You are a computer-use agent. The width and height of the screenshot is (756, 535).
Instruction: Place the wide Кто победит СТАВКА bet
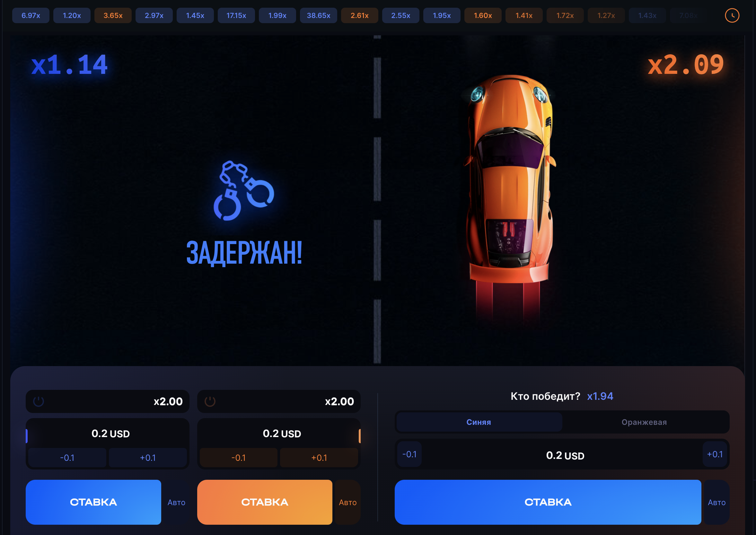548,502
